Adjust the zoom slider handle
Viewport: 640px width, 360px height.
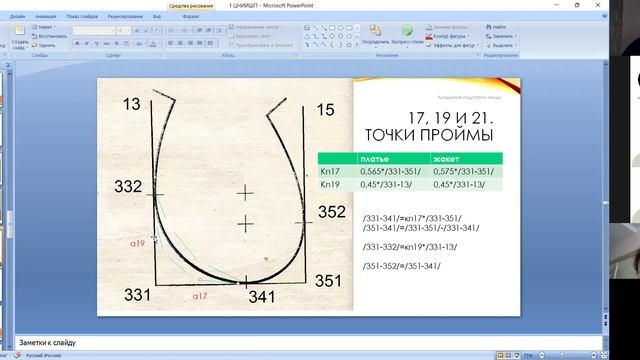tap(562, 356)
